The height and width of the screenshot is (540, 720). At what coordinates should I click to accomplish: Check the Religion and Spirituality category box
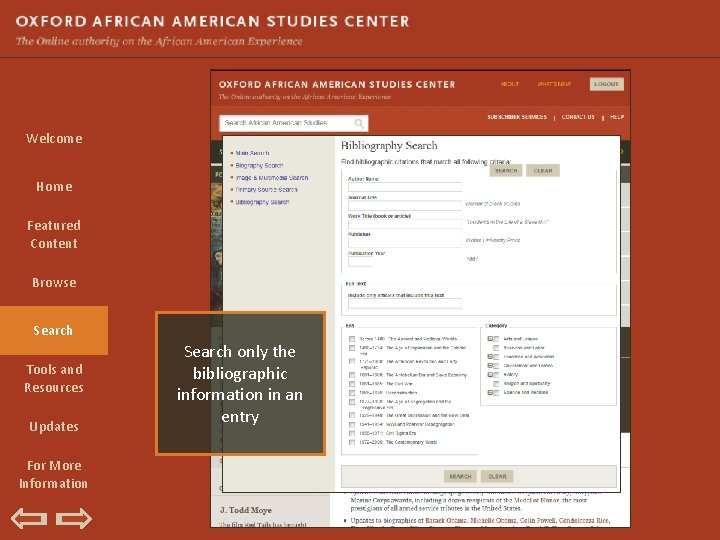pyautogui.click(x=496, y=384)
